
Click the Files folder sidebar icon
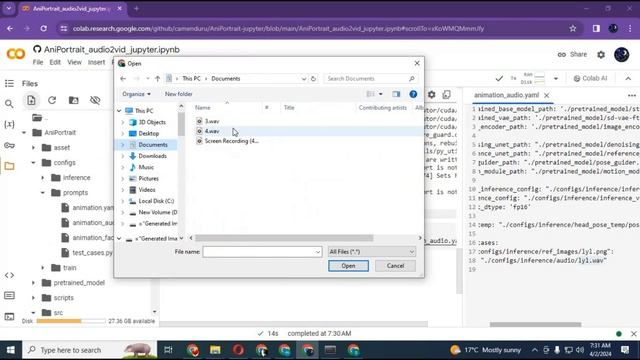click(x=9, y=166)
